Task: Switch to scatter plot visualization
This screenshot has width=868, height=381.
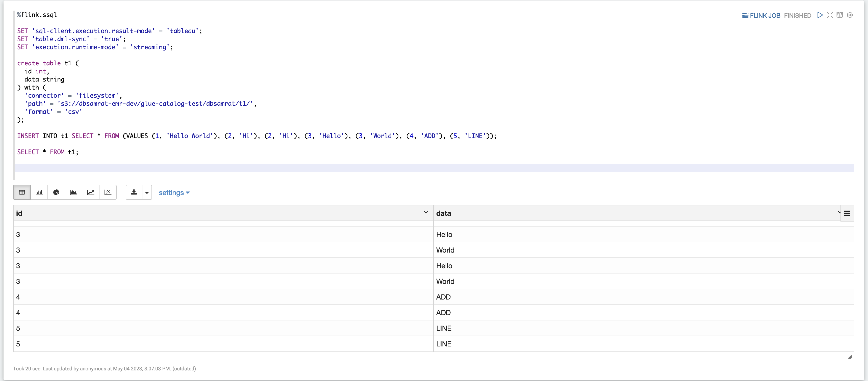Action: point(108,192)
